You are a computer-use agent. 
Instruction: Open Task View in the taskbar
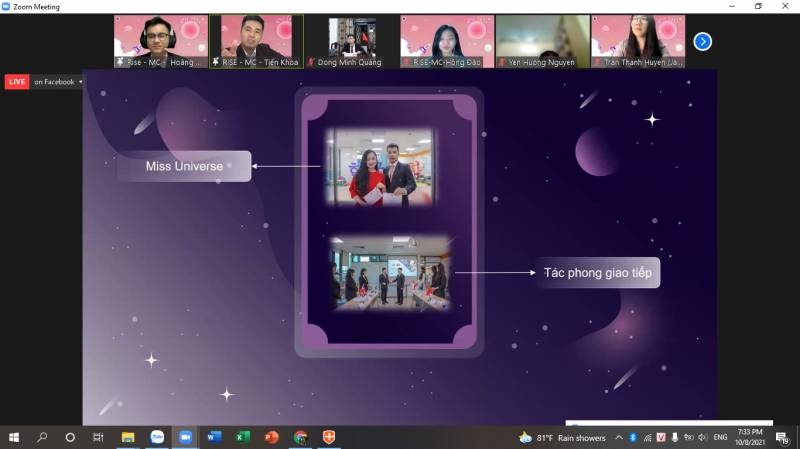click(x=98, y=437)
